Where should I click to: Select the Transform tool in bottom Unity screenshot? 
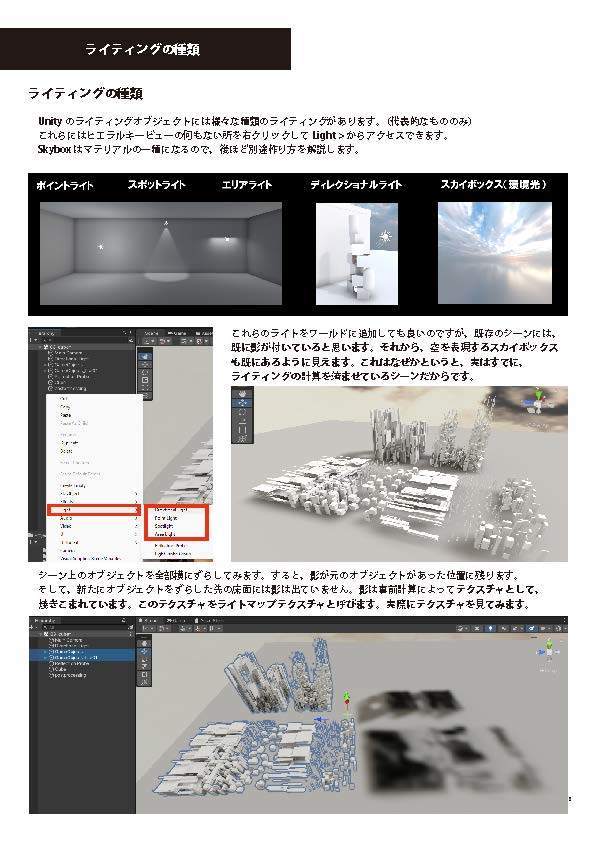coord(144,682)
